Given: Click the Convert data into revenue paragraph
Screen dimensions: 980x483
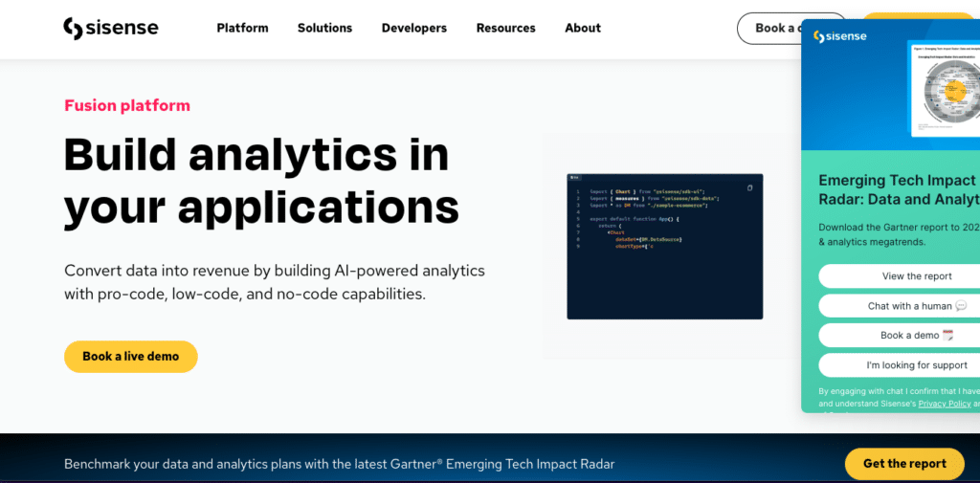Looking at the screenshot, I should tap(275, 282).
